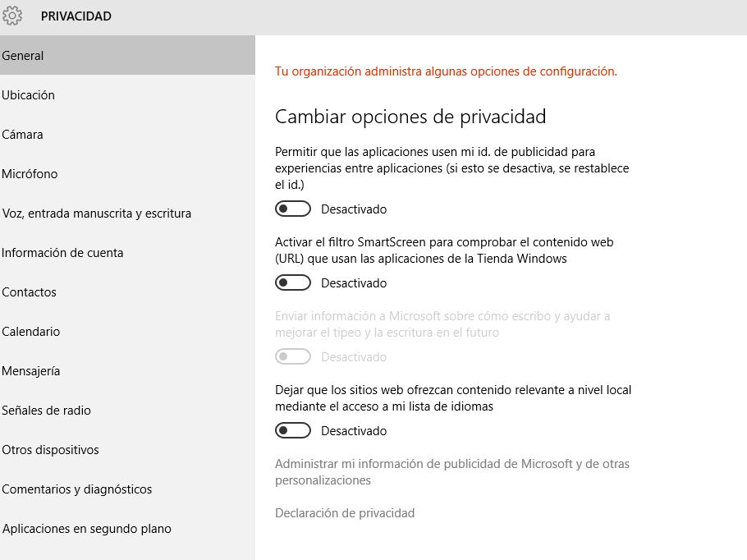Select Voz, entrada manuscrita y escritura

pyautogui.click(x=97, y=213)
